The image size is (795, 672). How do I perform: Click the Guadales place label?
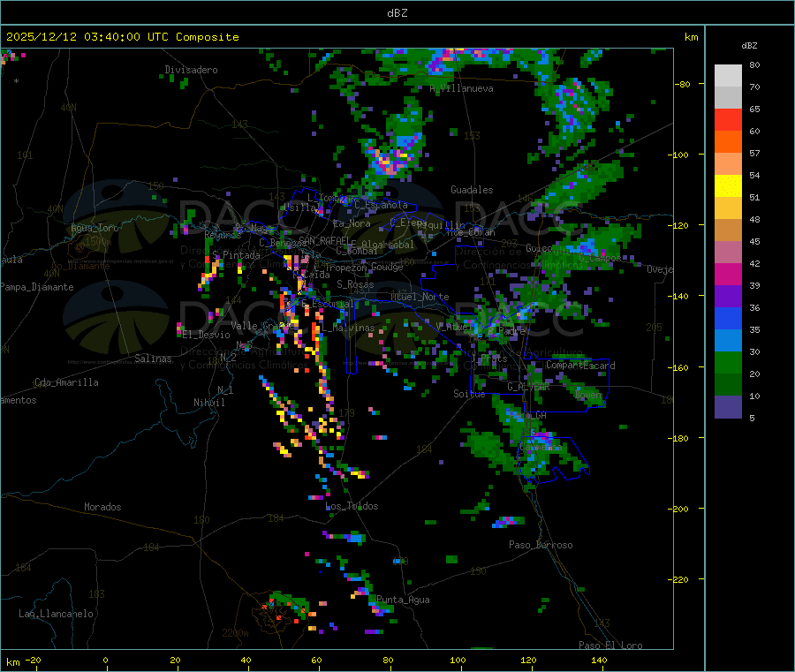point(472,190)
